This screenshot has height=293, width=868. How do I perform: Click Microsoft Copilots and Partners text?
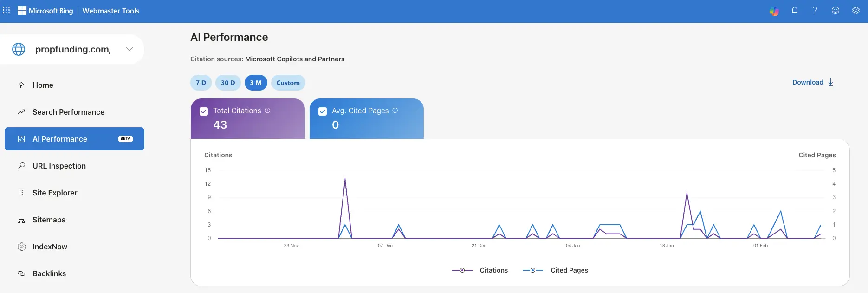(x=295, y=59)
